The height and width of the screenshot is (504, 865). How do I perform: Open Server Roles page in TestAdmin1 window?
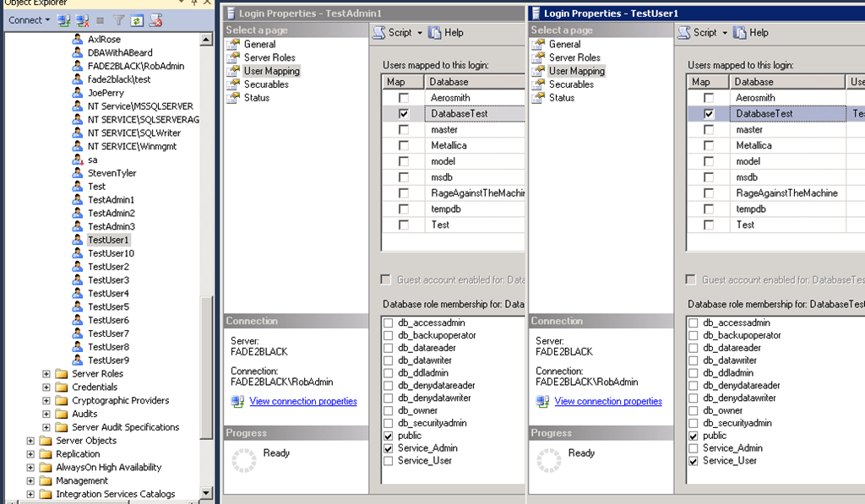click(269, 57)
